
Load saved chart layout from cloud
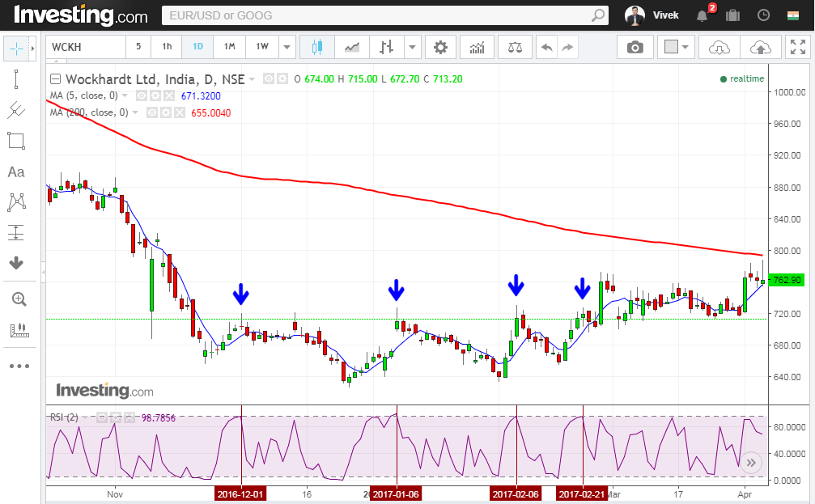coord(719,48)
